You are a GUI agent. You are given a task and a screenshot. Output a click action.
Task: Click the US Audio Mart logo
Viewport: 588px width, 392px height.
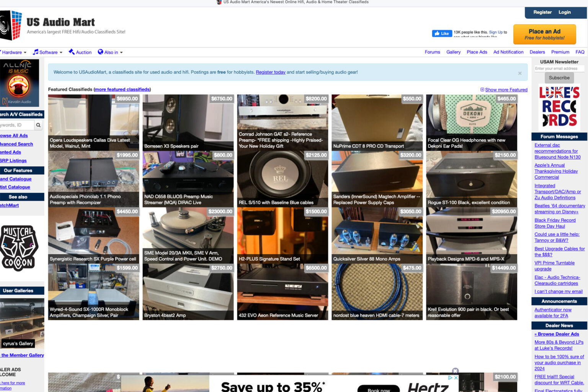click(x=11, y=25)
